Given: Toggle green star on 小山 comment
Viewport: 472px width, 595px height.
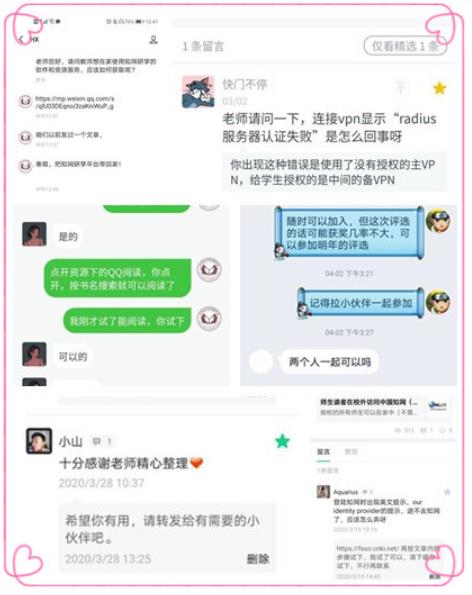Looking at the screenshot, I should [x=282, y=441].
